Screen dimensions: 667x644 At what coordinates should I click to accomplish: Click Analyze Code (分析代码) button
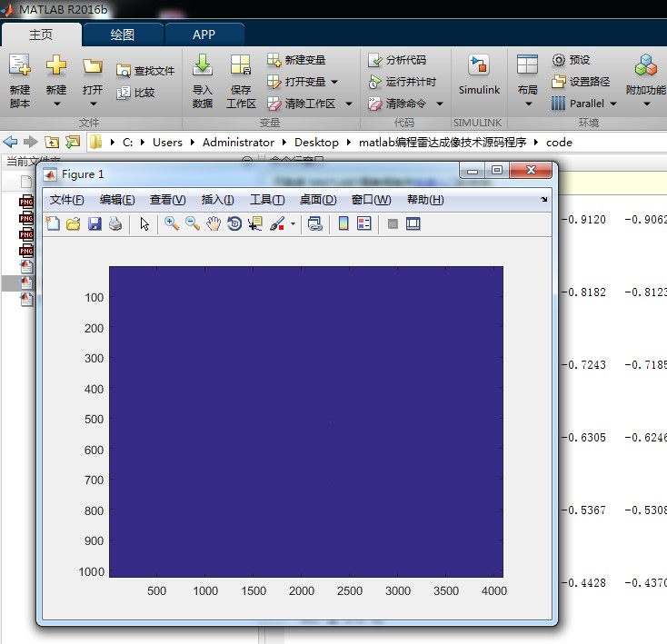click(x=397, y=60)
